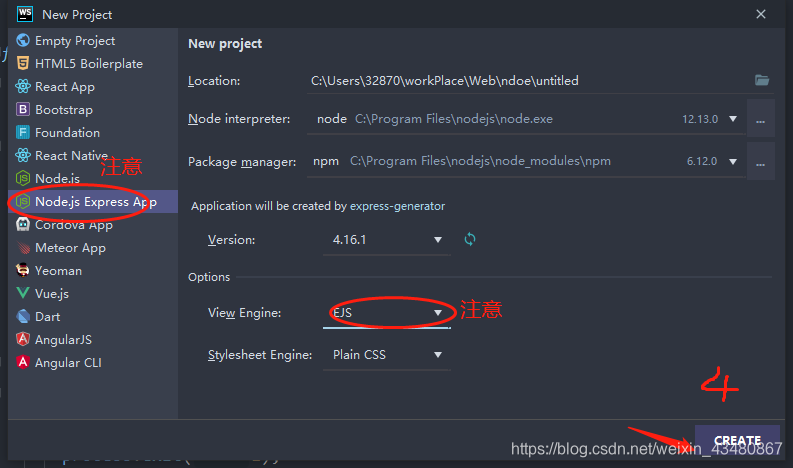The width and height of the screenshot is (793, 468).
Task: Browse for project location folder
Action: tap(762, 80)
